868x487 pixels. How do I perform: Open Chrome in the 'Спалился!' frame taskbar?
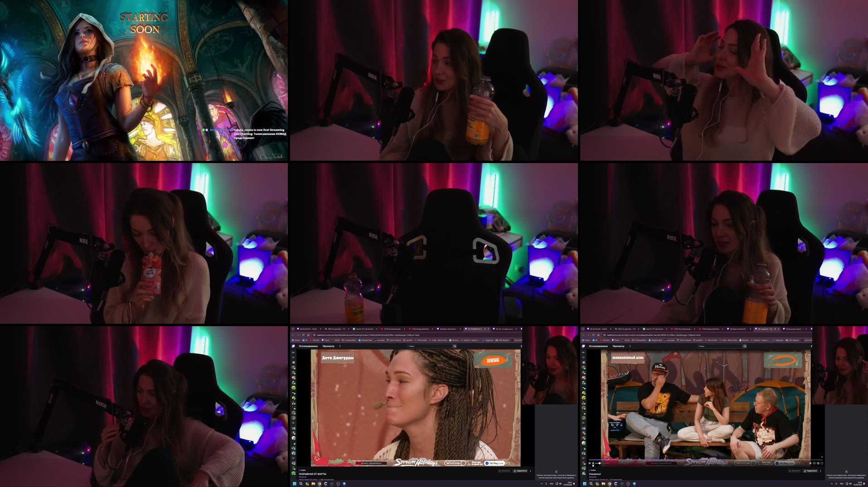click(x=610, y=484)
